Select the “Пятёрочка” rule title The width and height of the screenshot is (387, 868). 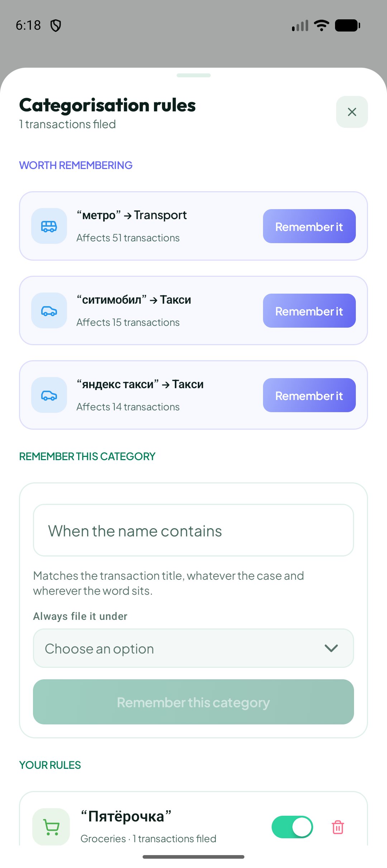pos(126,816)
